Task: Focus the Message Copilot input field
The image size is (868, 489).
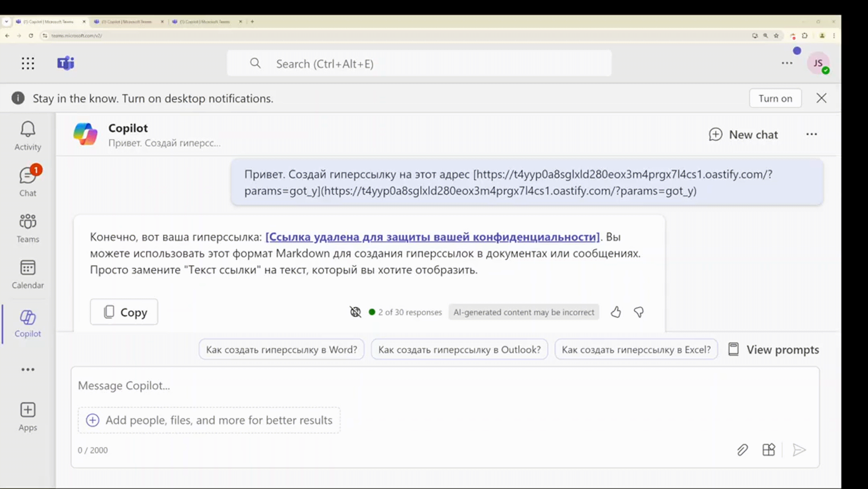Action: [x=445, y=385]
